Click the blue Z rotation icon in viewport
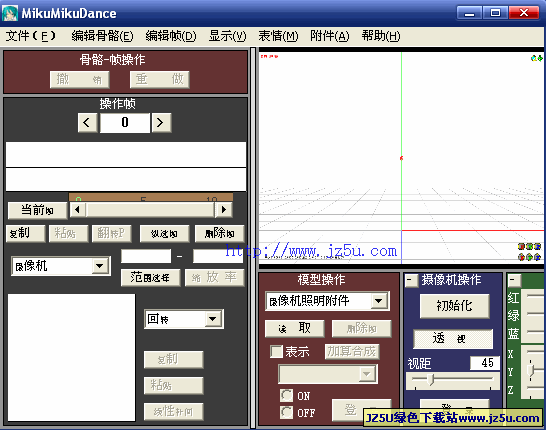 pos(538,247)
